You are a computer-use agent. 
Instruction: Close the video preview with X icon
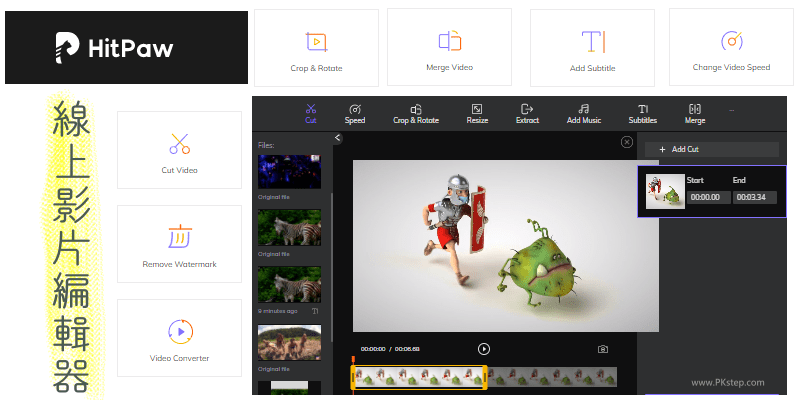coord(627,142)
